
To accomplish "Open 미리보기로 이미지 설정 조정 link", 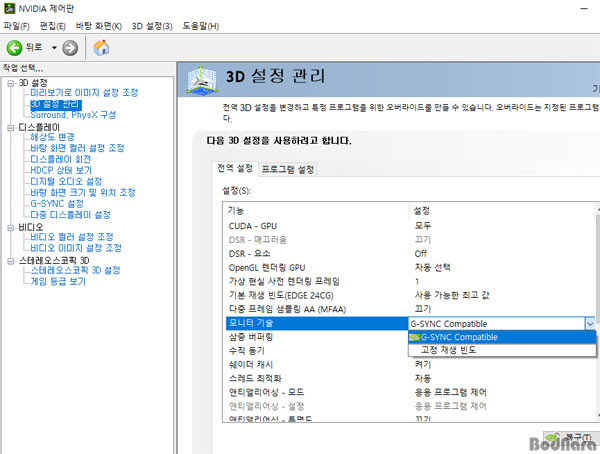I will [84, 93].
